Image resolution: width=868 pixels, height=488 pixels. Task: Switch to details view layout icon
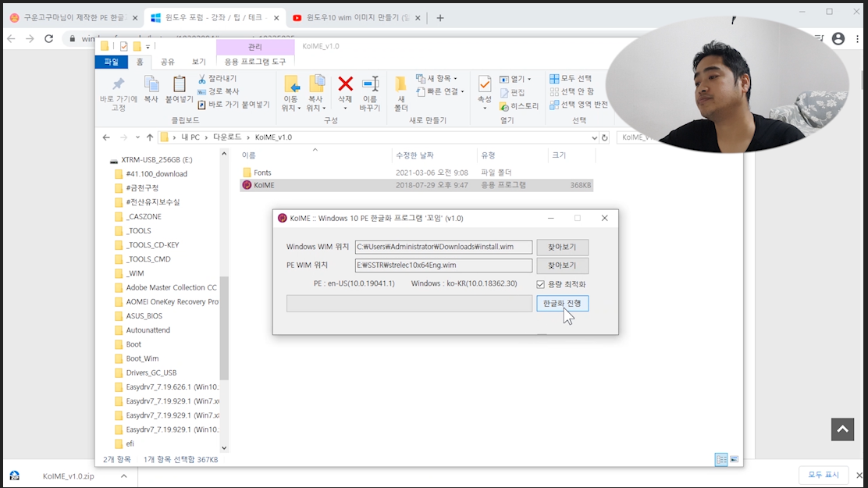click(x=721, y=459)
